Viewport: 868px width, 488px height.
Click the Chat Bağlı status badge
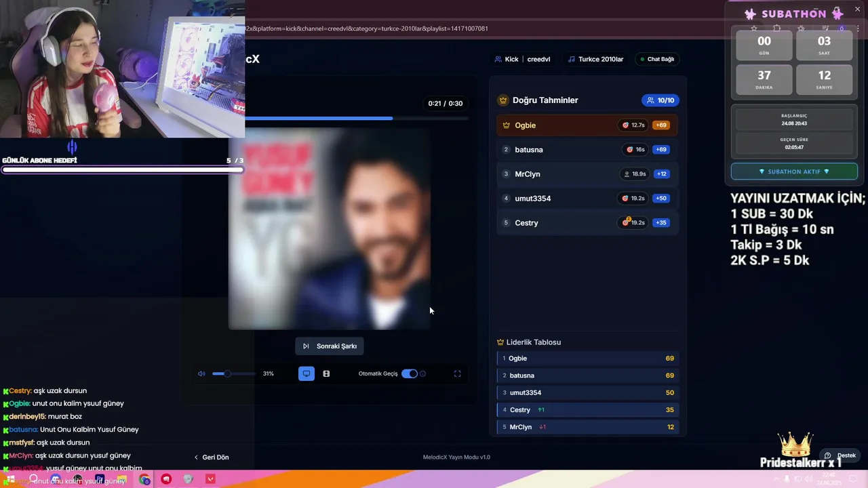click(x=657, y=59)
